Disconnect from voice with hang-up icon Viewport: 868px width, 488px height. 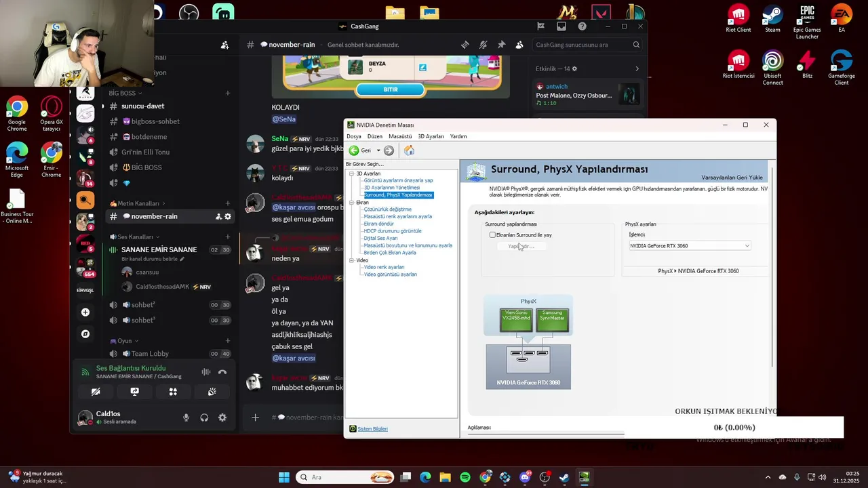222,372
